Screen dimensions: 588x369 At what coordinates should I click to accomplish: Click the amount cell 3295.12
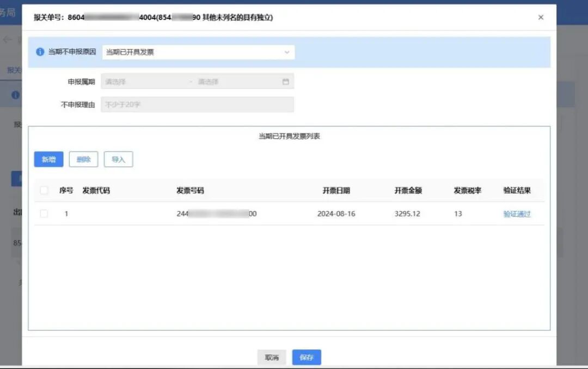(407, 214)
